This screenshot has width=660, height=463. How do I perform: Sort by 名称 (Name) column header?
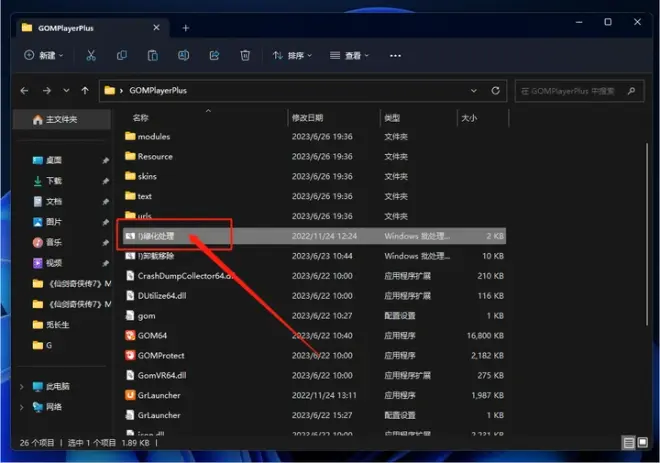pos(141,118)
